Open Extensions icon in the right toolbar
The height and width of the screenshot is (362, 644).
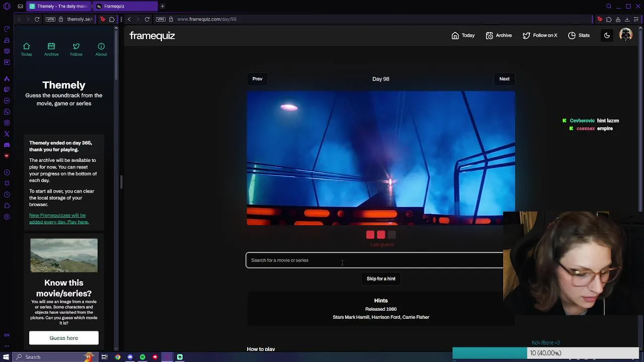click(609, 19)
